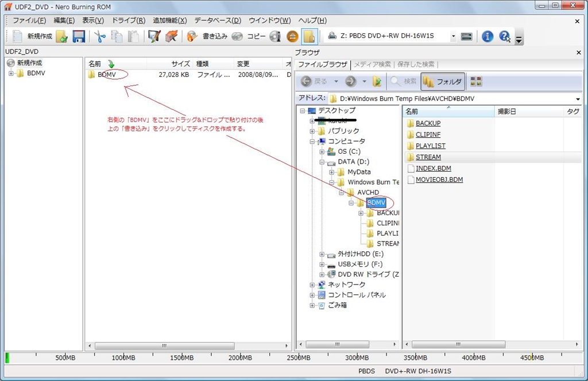Open the 編集(E) menu

click(64, 21)
